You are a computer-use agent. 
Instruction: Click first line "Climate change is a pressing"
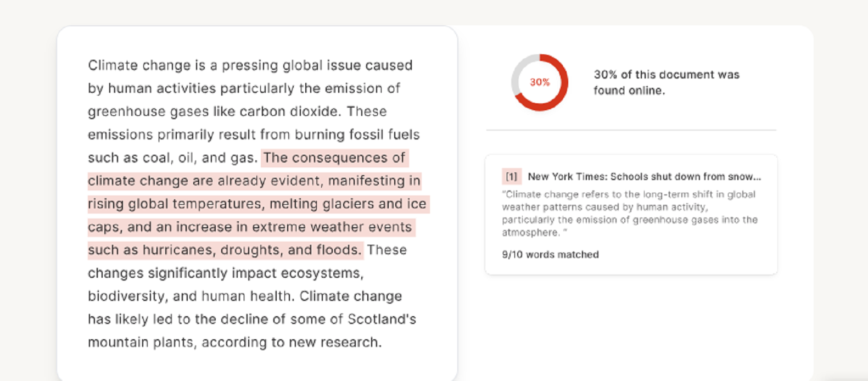(x=250, y=65)
